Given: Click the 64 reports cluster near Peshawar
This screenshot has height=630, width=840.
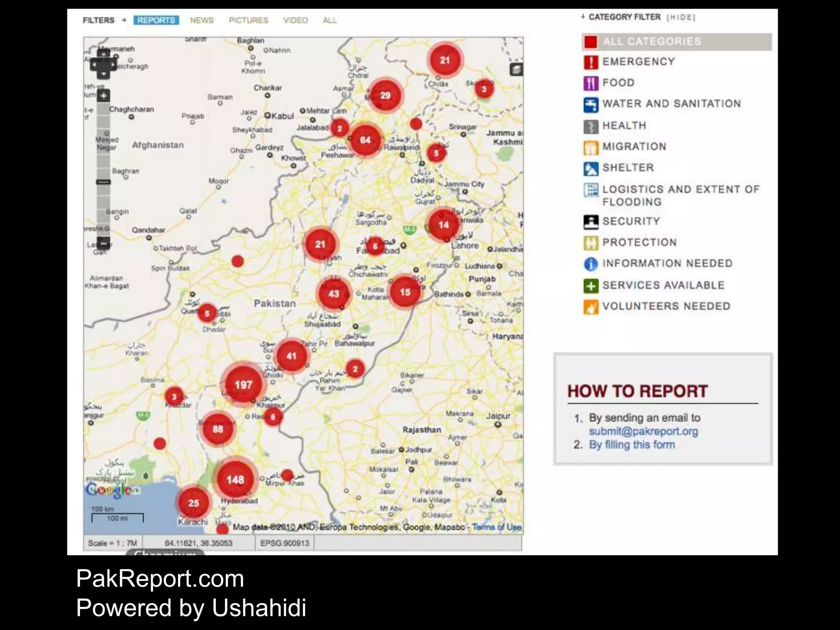Looking at the screenshot, I should (365, 140).
